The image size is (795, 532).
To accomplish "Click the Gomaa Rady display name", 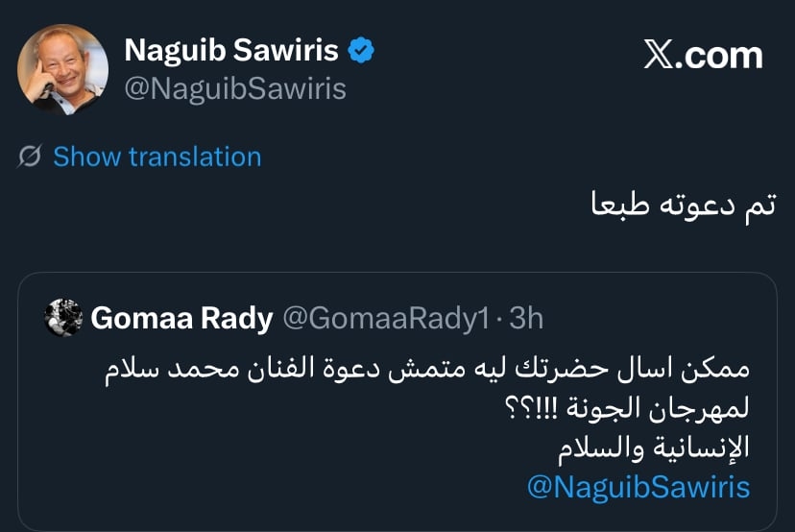I will pos(182,319).
